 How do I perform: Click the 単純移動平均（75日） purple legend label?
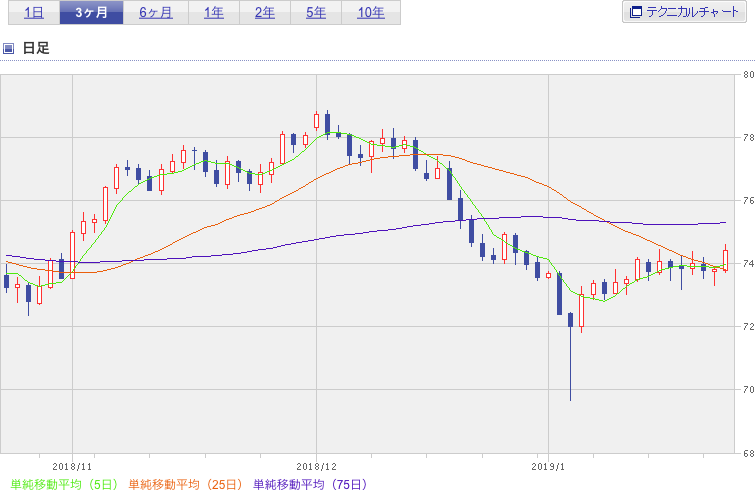pos(310,484)
